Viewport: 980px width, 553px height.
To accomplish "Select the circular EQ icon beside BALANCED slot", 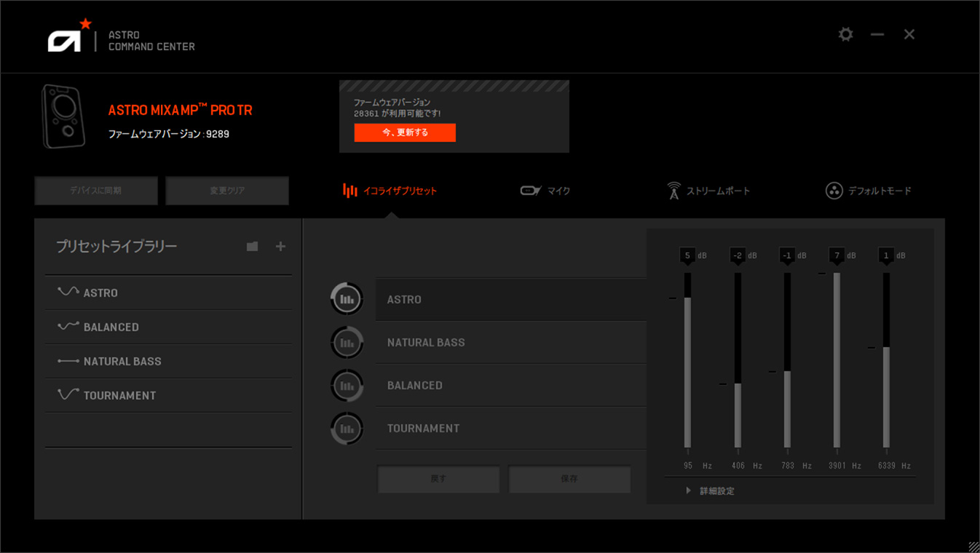I will pyautogui.click(x=347, y=386).
